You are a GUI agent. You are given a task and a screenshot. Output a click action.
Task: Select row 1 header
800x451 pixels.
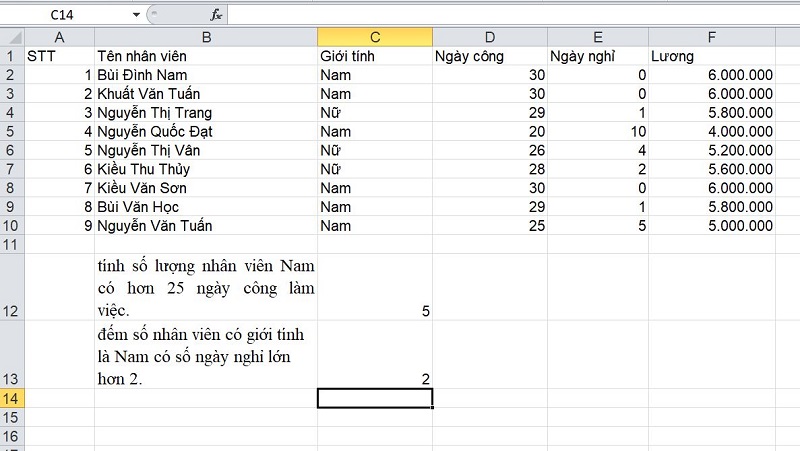[12, 55]
